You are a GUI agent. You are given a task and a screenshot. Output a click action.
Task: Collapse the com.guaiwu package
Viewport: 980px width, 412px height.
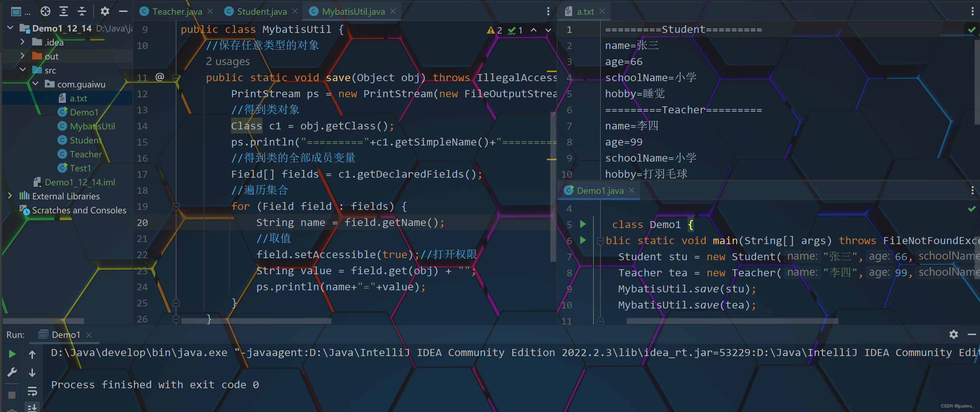tap(35, 84)
